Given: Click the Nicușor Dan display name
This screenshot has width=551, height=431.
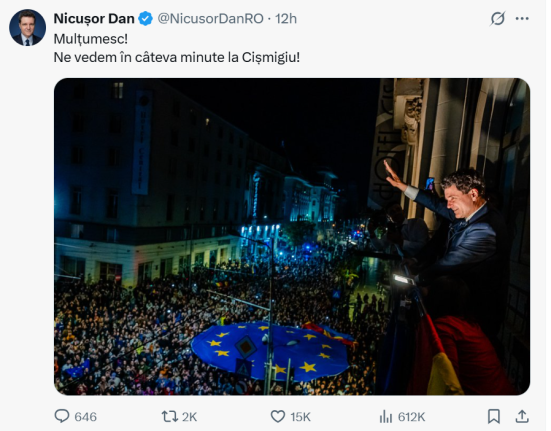Looking at the screenshot, I should 94,19.
